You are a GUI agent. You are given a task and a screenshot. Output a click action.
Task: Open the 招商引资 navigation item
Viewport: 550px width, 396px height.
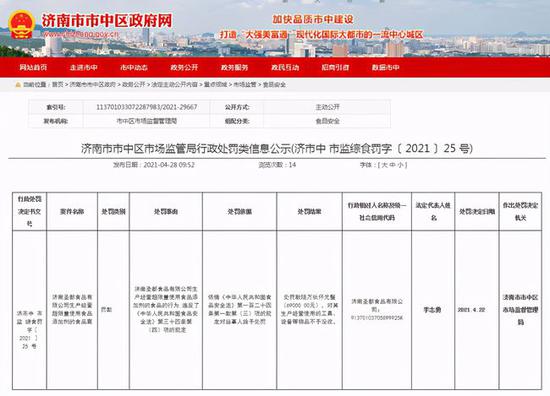(x=335, y=67)
